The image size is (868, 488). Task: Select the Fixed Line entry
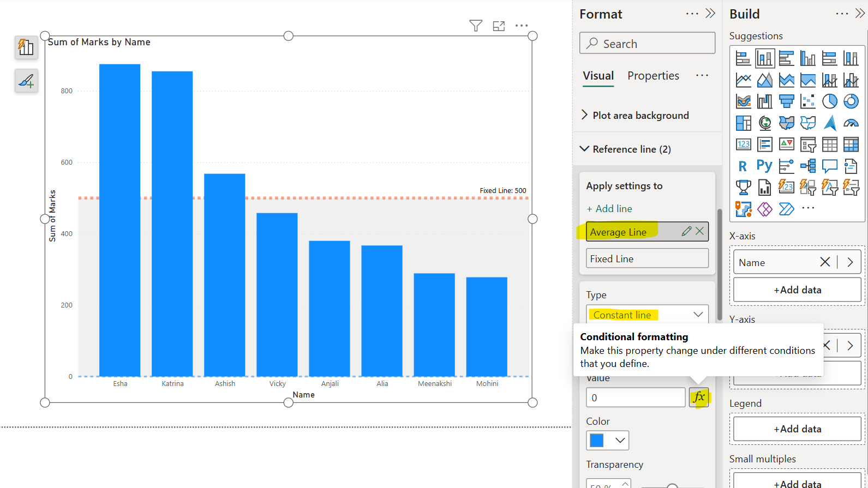pos(647,258)
